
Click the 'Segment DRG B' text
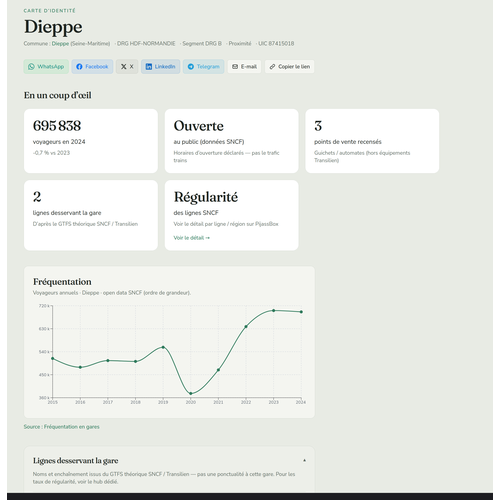coord(202,44)
